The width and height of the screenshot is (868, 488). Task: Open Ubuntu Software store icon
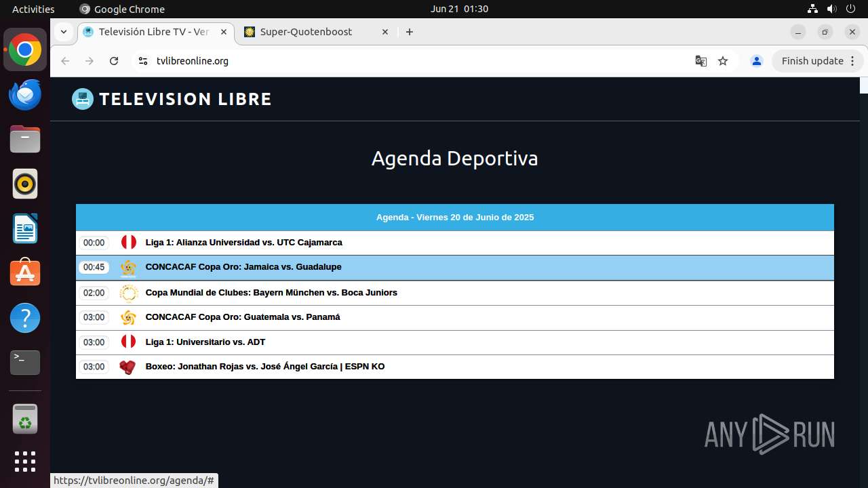25,273
